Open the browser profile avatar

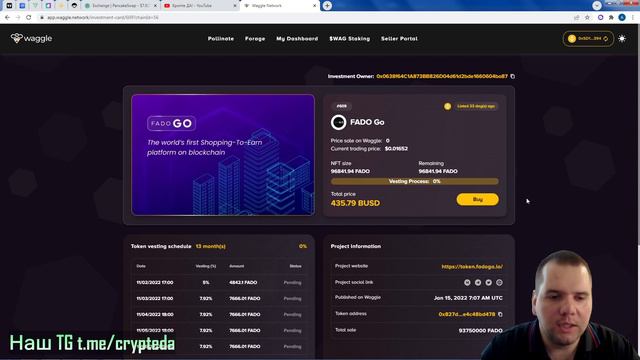click(622, 18)
